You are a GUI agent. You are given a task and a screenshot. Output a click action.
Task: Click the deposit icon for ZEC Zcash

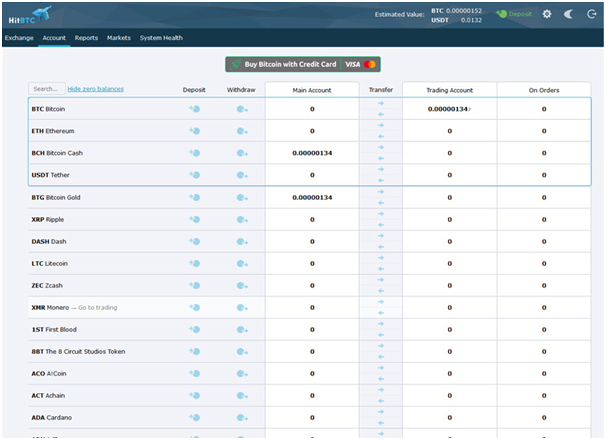[194, 286]
